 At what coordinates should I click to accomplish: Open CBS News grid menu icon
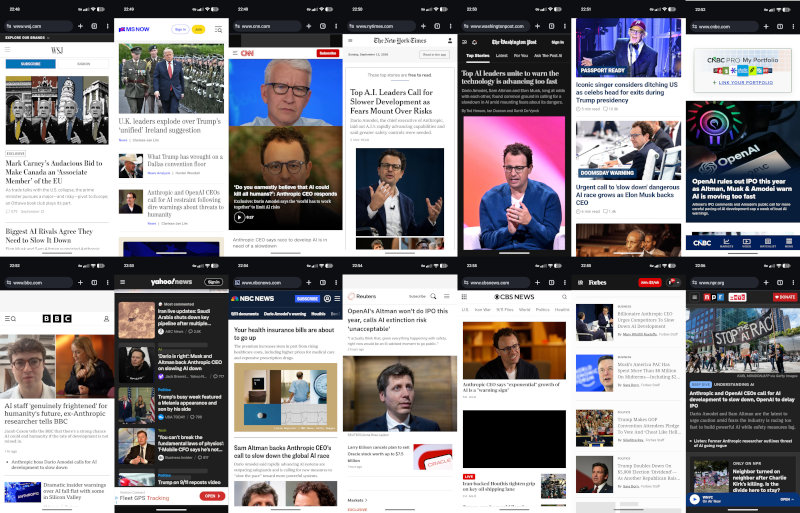(464, 297)
